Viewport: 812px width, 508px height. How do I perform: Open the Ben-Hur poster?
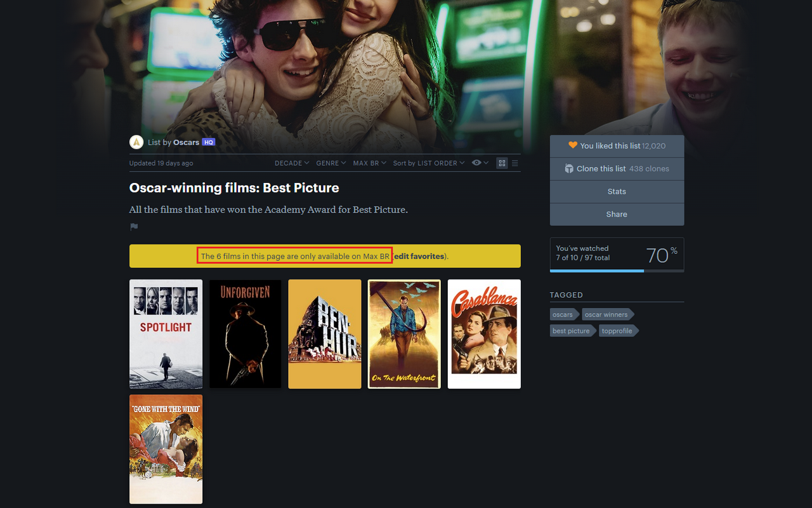325,334
